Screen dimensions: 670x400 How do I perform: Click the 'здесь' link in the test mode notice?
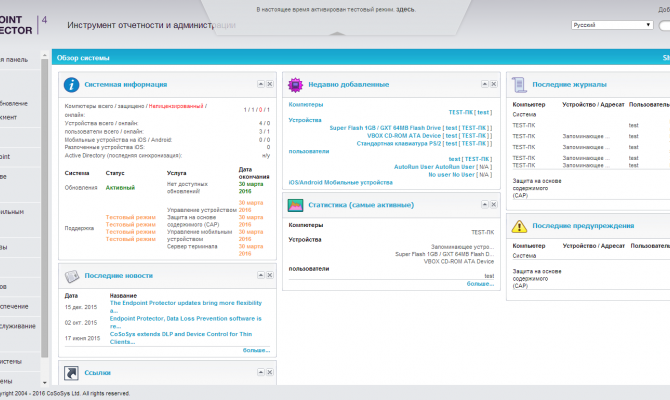tap(406, 9)
